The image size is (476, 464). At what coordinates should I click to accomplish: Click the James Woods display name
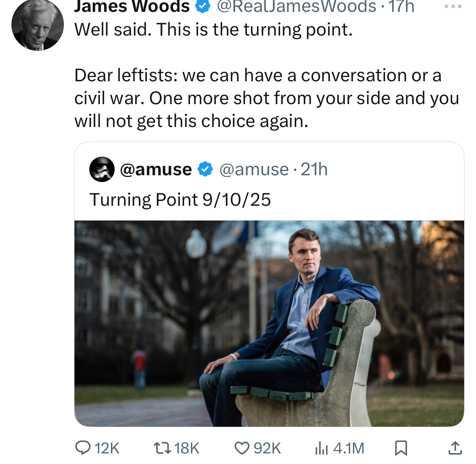[132, 6]
